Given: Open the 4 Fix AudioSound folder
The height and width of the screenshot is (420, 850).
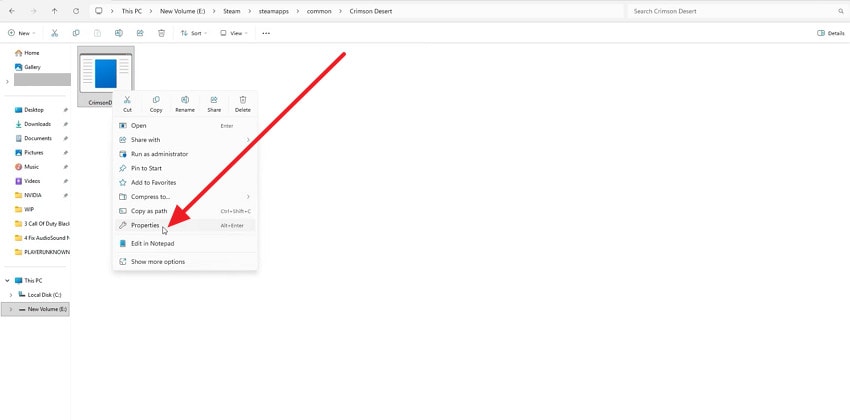Looking at the screenshot, I should tap(42, 238).
